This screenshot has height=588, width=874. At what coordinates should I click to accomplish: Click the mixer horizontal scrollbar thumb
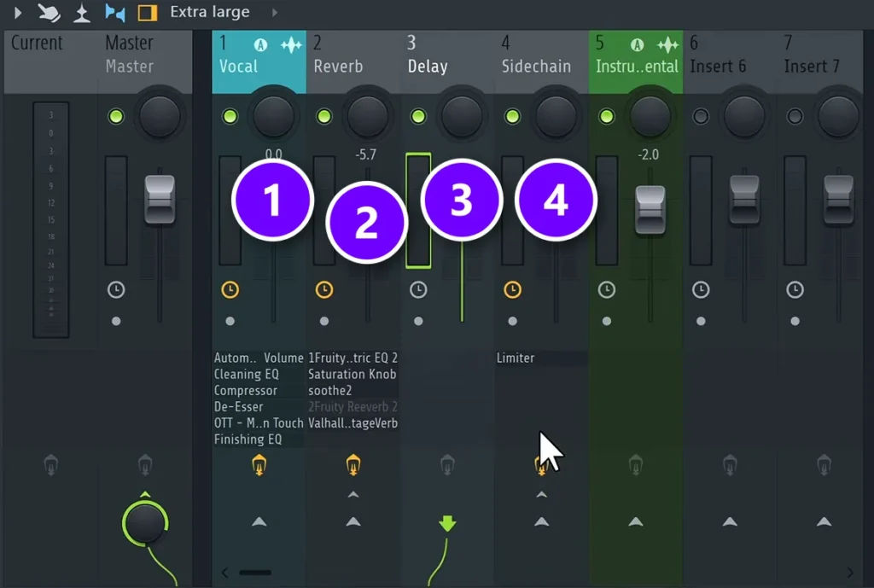255,573
